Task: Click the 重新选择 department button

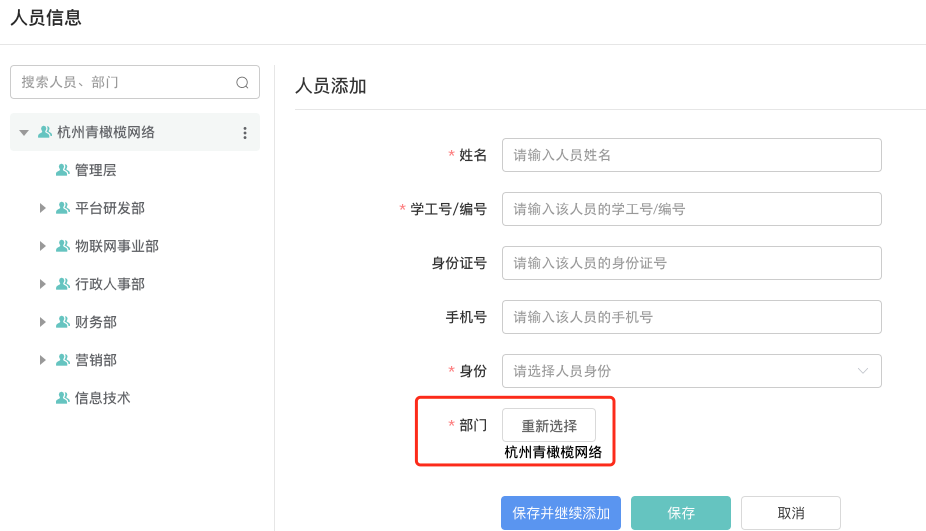Action: pyautogui.click(x=549, y=425)
